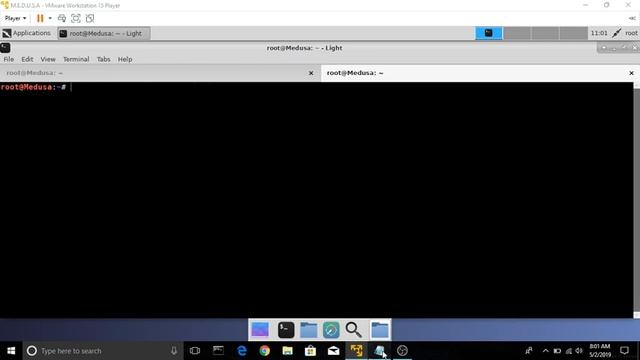Activate the microphone in the search box
Image resolution: width=640 pixels, height=360 pixels.
pos(174,351)
